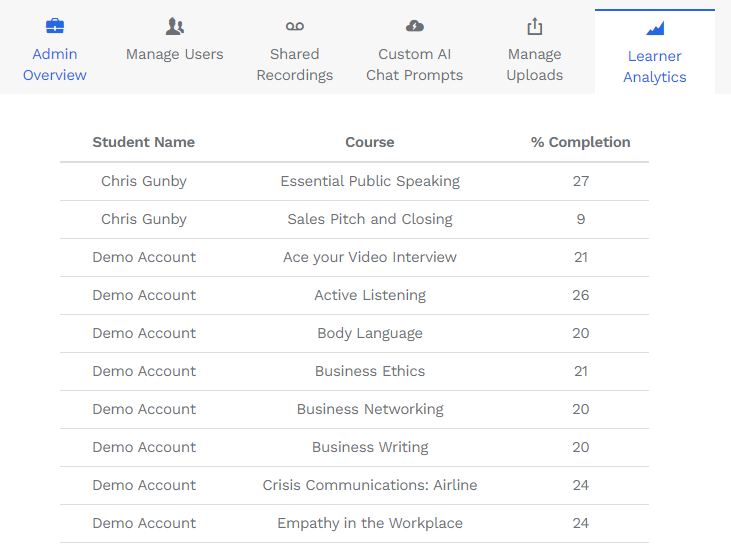
Task: Click the chart icon above Learner Analytics
Action: [x=655, y=28]
